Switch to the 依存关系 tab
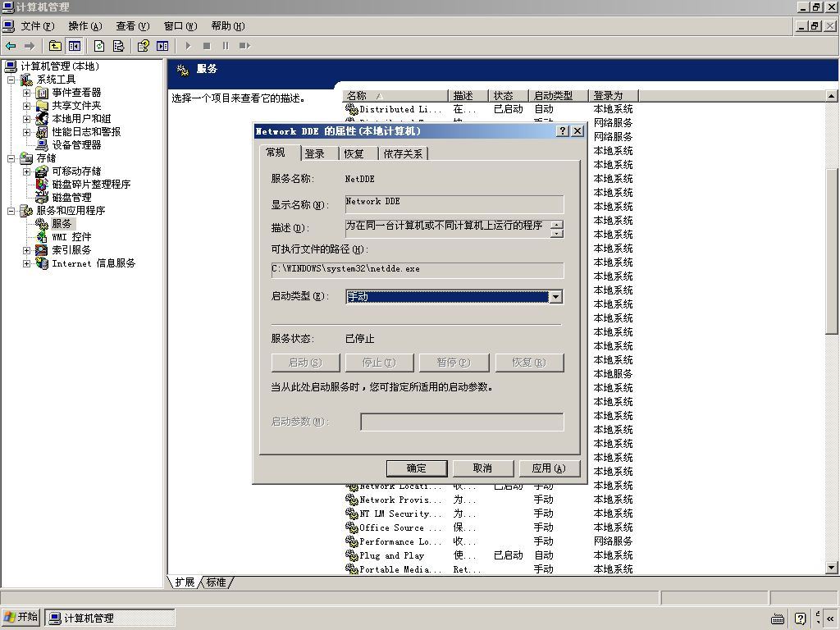The width and height of the screenshot is (840, 630). (403, 154)
